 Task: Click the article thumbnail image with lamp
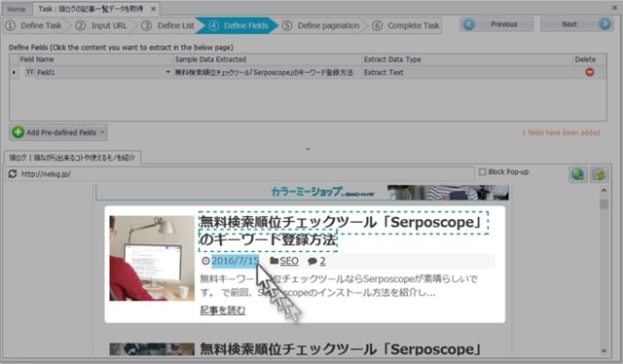pyautogui.click(x=152, y=258)
